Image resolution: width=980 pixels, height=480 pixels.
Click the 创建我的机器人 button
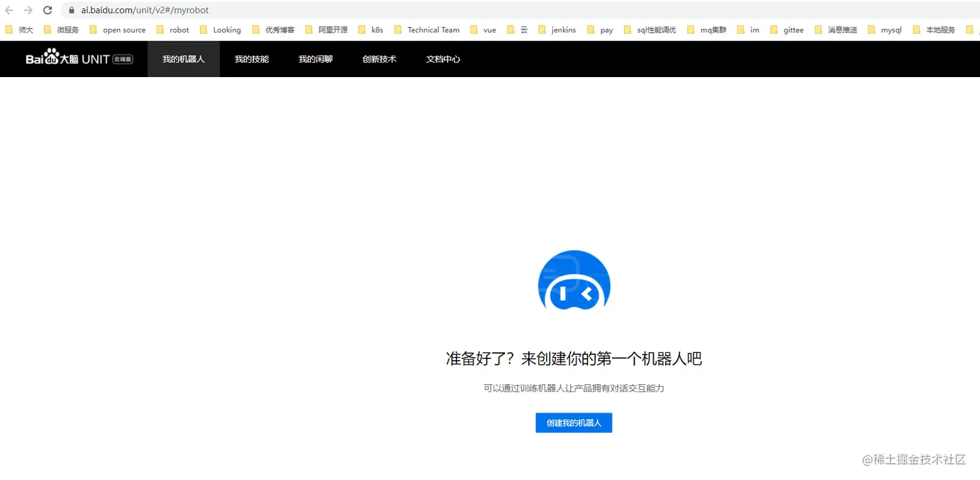[574, 423]
